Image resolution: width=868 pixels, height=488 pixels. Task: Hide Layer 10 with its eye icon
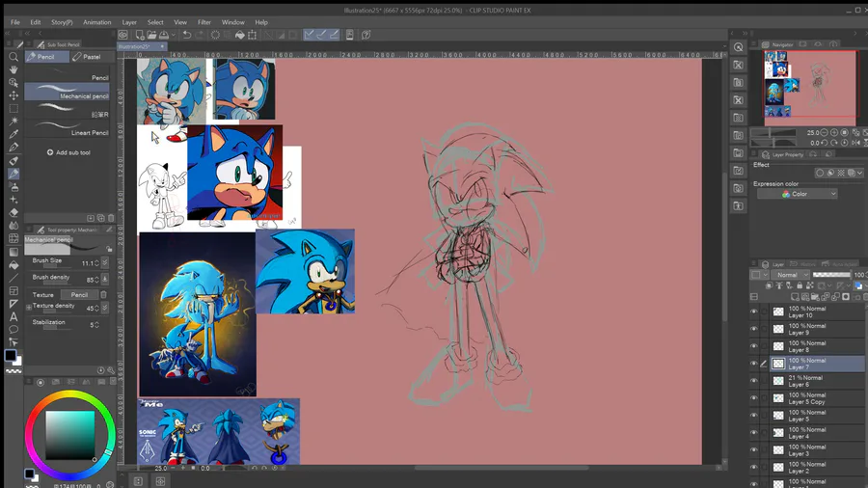pyautogui.click(x=753, y=312)
